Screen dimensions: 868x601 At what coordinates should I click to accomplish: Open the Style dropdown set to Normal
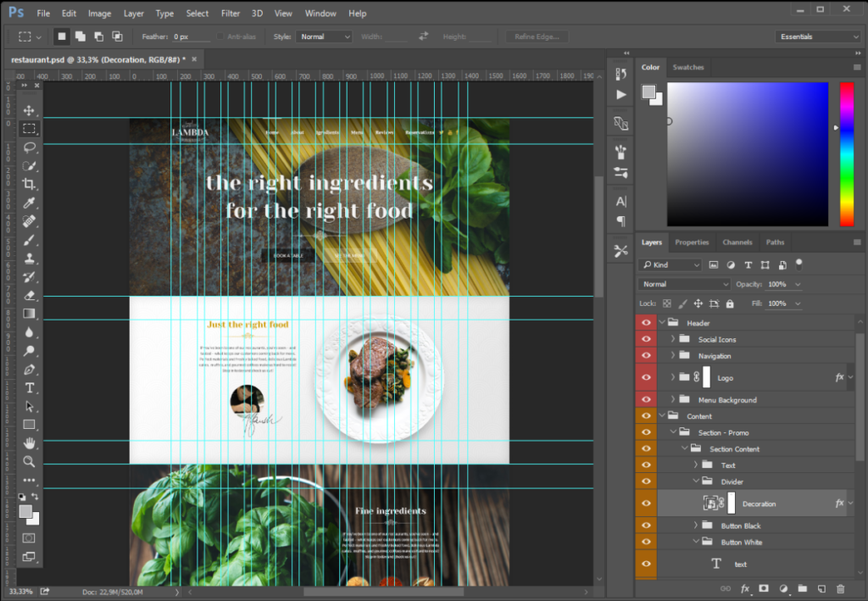click(324, 36)
